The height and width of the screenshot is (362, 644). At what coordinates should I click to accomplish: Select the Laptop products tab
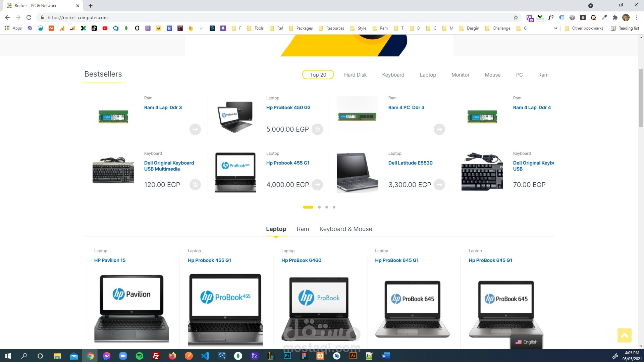pos(276,229)
